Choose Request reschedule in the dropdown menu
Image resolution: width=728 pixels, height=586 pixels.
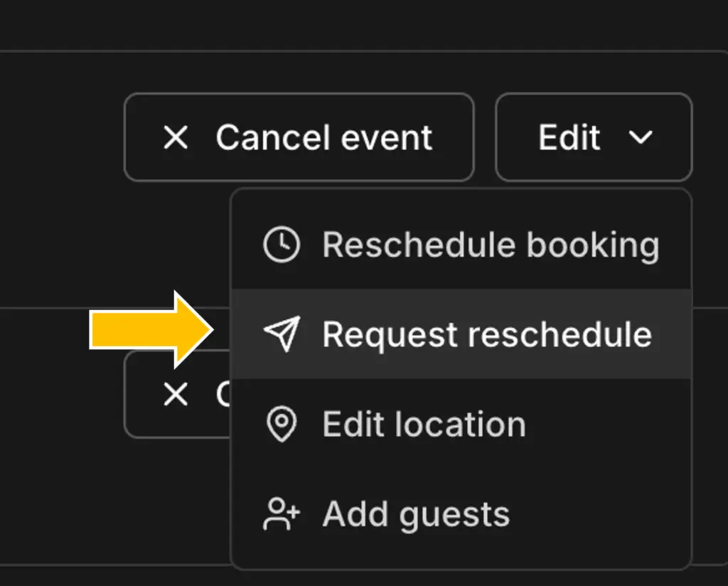(486, 334)
